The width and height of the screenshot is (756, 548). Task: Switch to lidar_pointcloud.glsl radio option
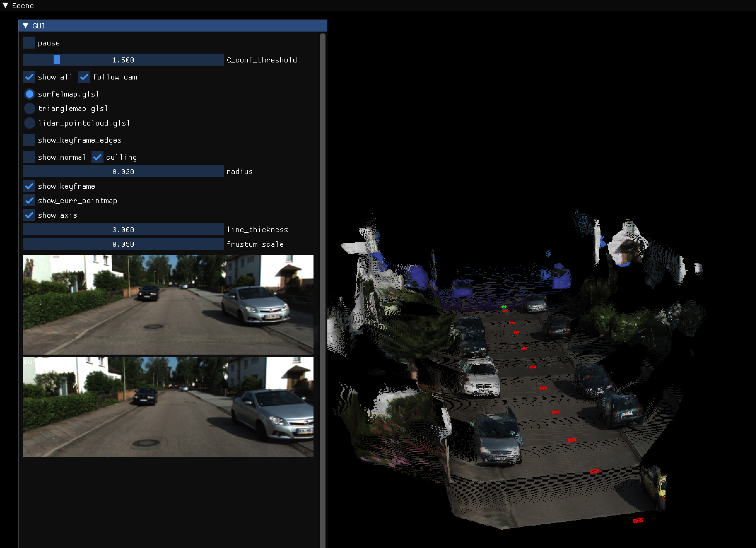click(x=30, y=123)
